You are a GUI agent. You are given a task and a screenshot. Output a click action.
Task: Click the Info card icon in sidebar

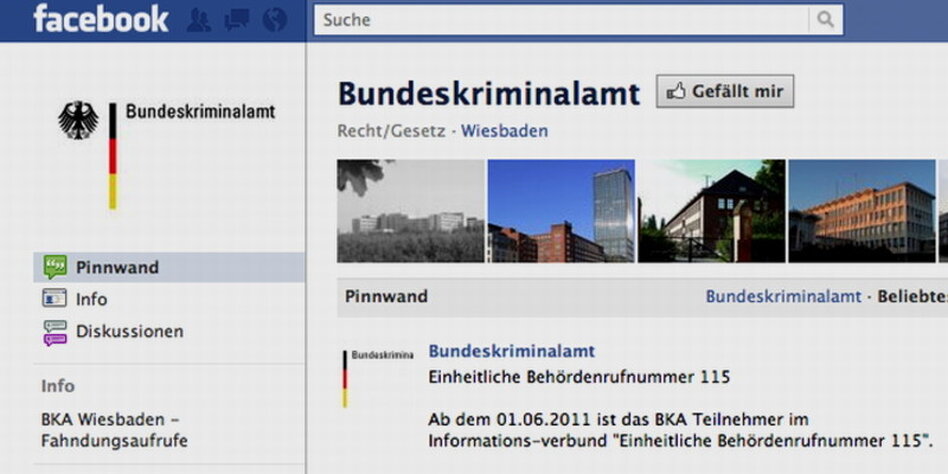coord(55,299)
